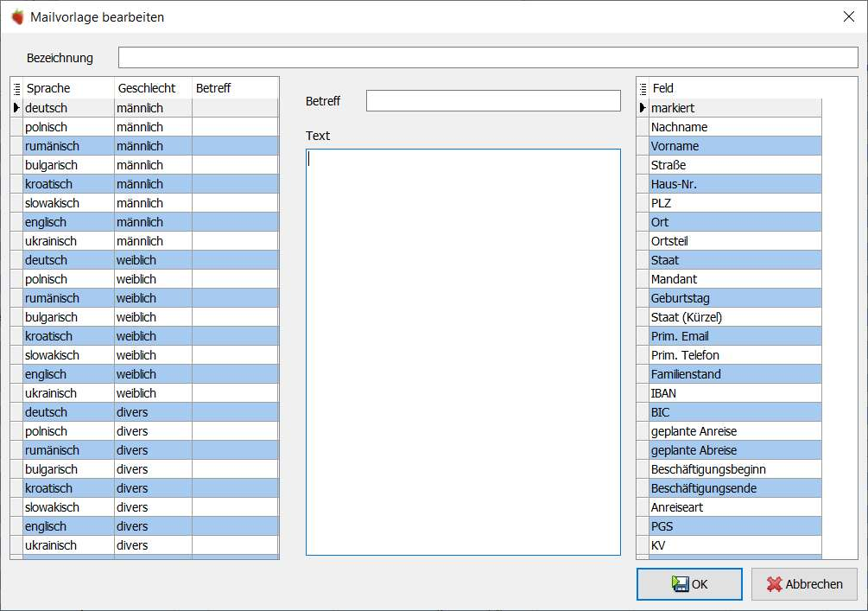Select the polnisch weiblich row
This screenshot has width=868, height=611.
coord(150,279)
